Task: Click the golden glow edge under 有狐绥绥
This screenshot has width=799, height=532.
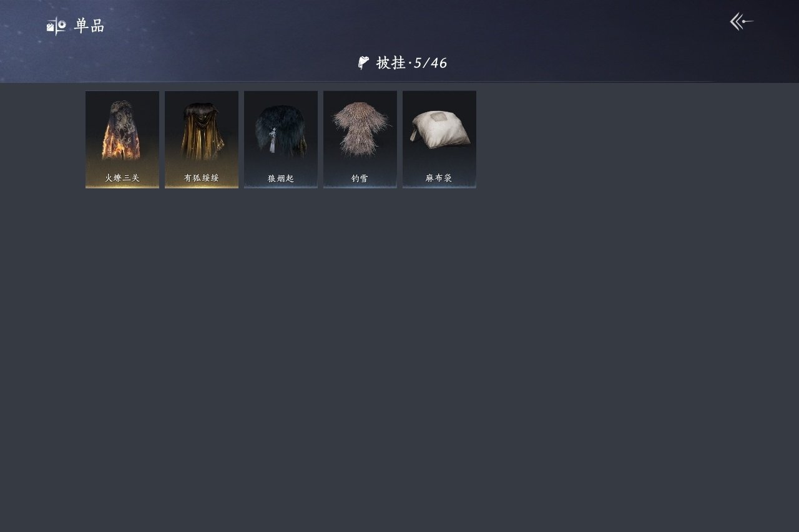Action: coord(202,186)
